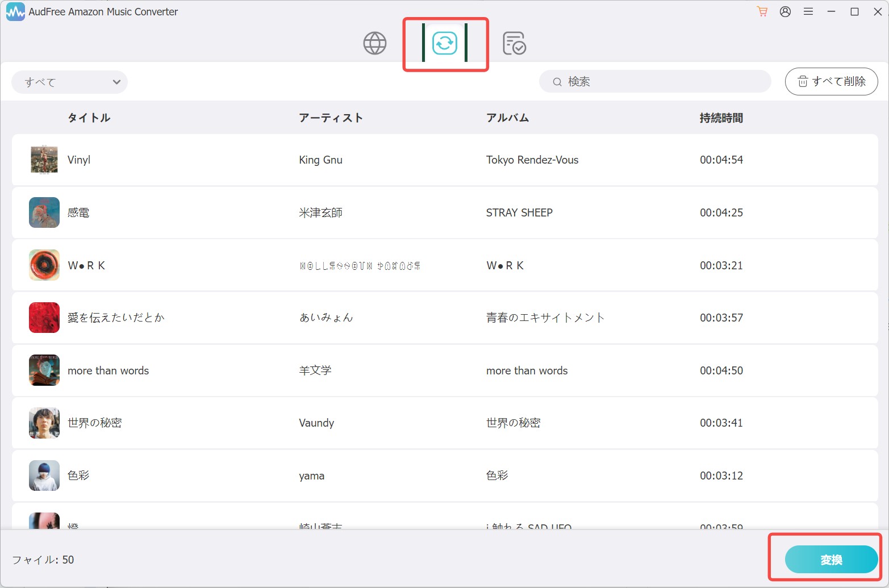Expand the すべて filter dropdown
889x588 pixels.
click(69, 82)
